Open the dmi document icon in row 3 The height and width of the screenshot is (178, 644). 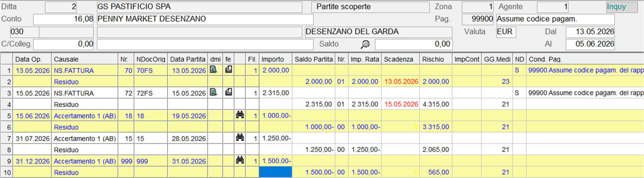coord(214,92)
